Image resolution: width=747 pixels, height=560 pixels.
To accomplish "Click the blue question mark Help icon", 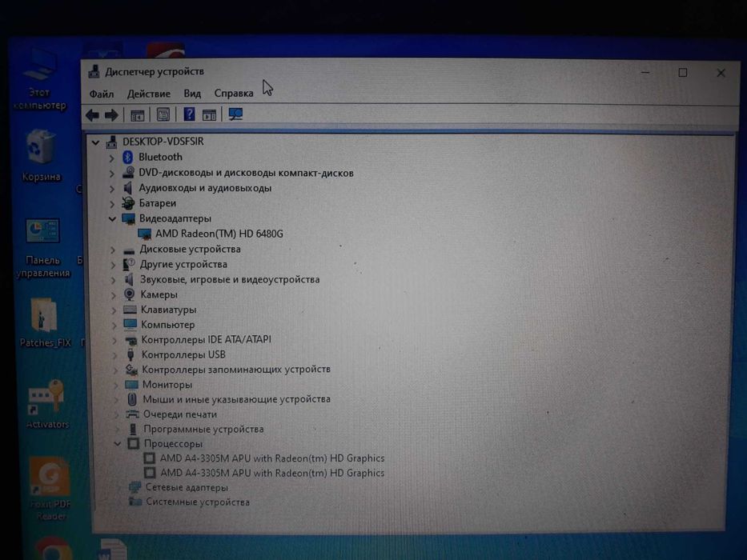I will coord(189,114).
